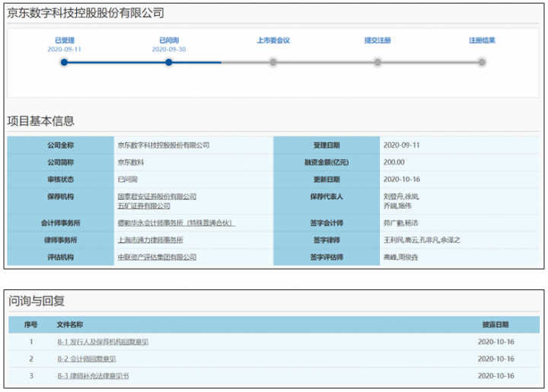548x392 pixels.
Task: Click the 签字评估师 label cell
Action: (x=327, y=257)
